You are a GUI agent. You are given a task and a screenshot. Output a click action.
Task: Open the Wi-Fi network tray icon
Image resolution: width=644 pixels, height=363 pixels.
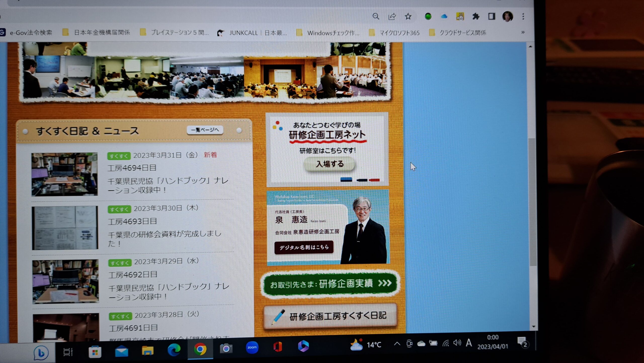point(446,343)
